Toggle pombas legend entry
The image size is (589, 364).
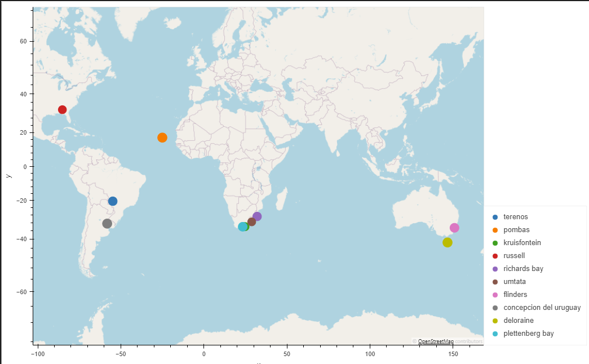click(x=511, y=230)
